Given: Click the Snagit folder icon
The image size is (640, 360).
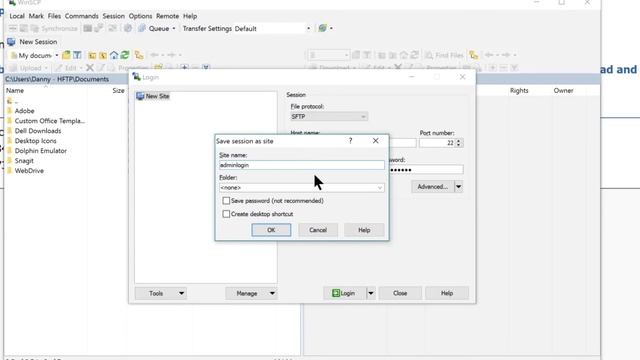Looking at the screenshot, I should (9, 160).
